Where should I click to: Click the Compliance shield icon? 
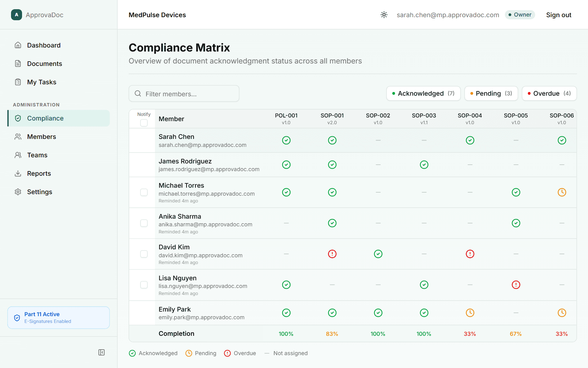click(18, 118)
